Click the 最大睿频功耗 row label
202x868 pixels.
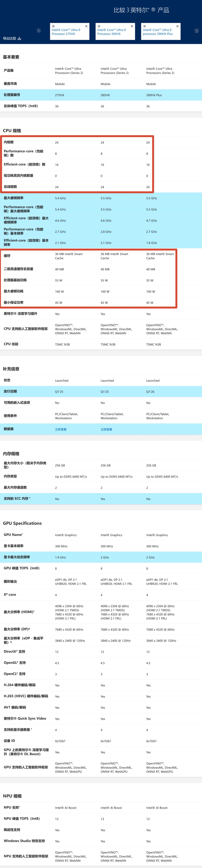[13, 291]
